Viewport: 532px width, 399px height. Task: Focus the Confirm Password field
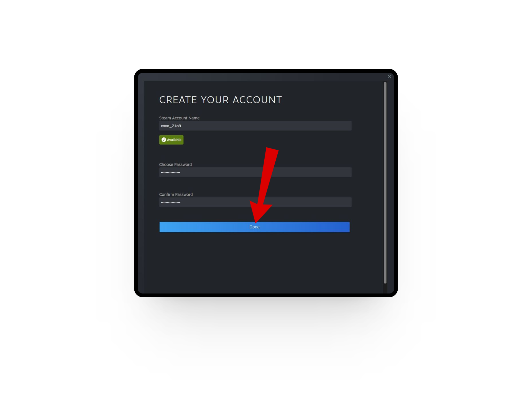click(x=255, y=202)
